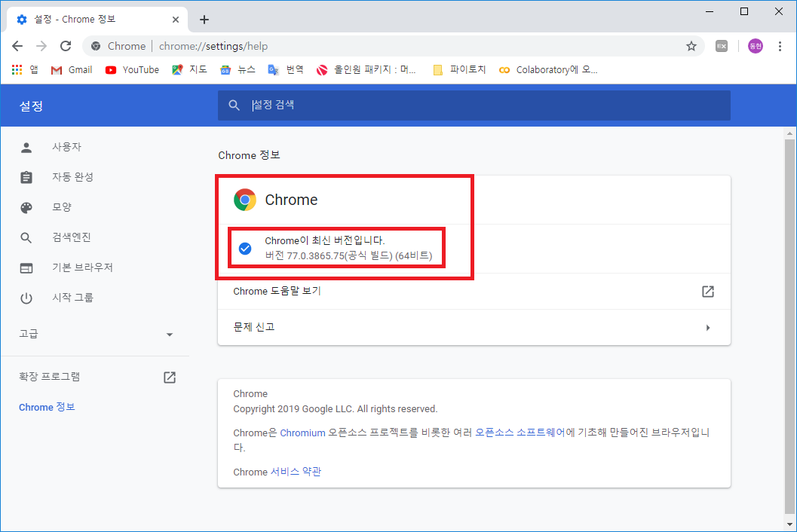This screenshot has height=532, width=797.
Task: Open 서비스 약관 terms link
Action: [296, 472]
